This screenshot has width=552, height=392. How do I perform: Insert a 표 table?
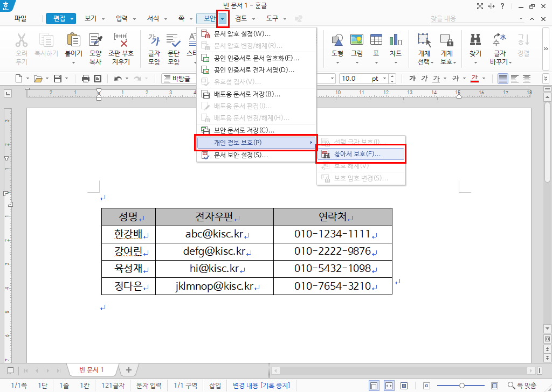tap(376, 40)
